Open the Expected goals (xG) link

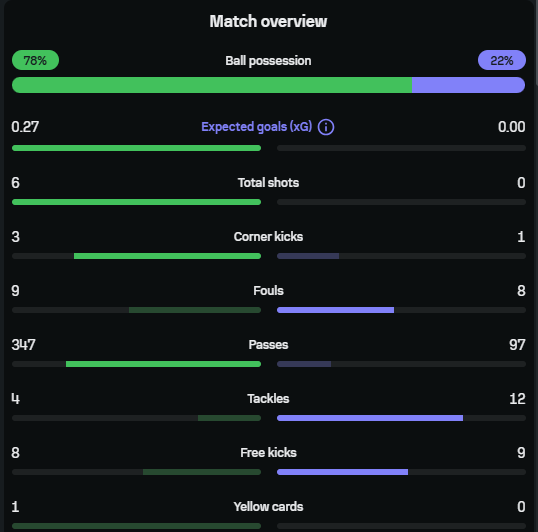click(256, 127)
